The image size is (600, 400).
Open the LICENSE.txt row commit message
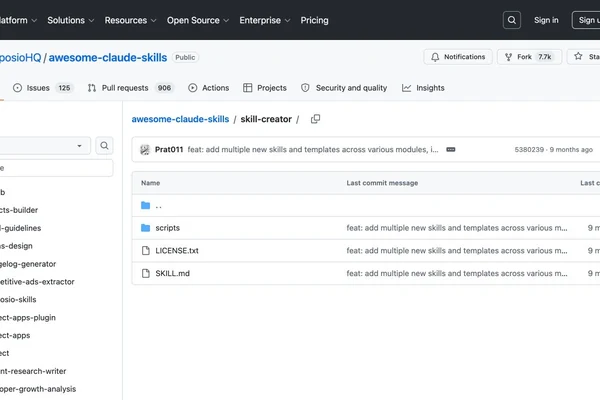(x=457, y=251)
